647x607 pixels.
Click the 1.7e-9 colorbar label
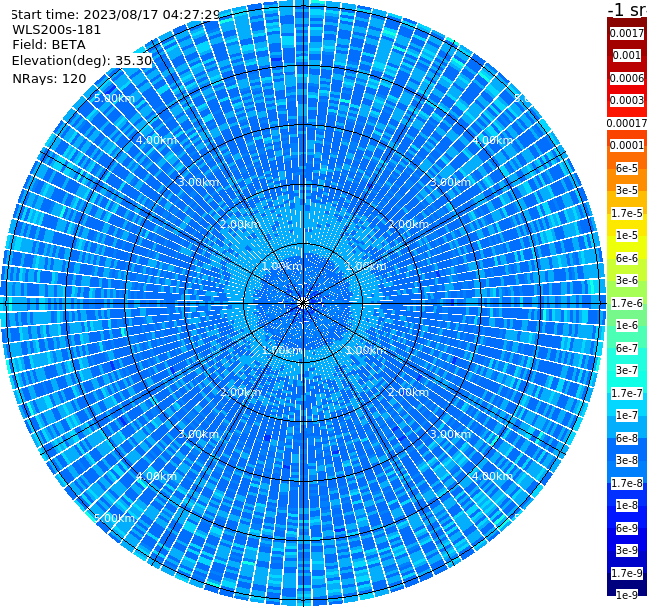627,573
